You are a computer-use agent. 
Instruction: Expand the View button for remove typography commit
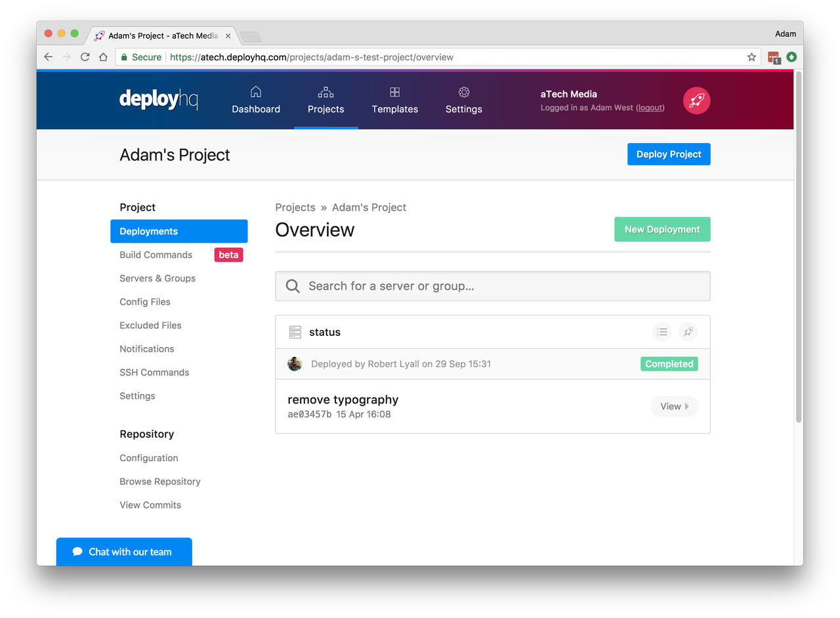pos(674,406)
